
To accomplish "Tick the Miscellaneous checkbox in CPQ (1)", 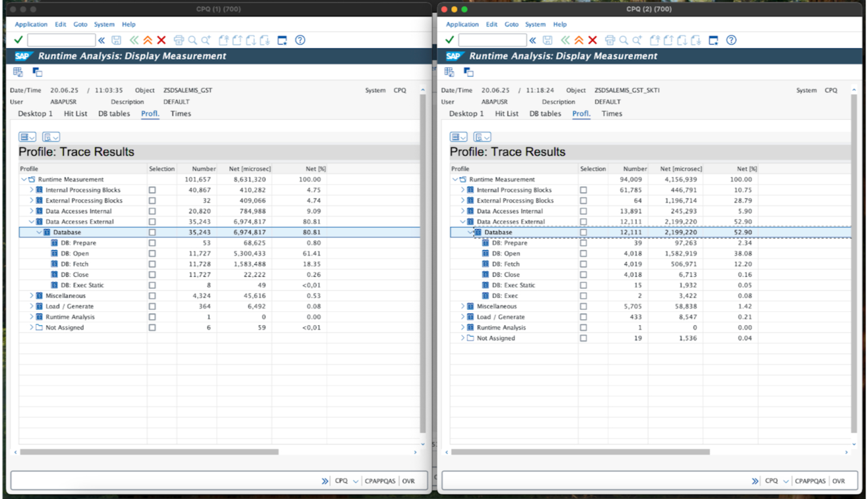I will pos(152,296).
